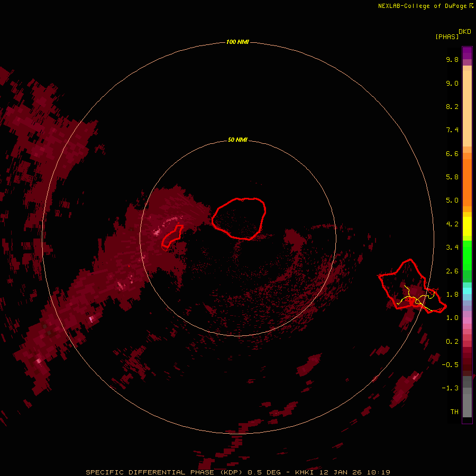Click the 0.2 scale value
The height and width of the screenshot is (476, 476).
tap(452, 342)
